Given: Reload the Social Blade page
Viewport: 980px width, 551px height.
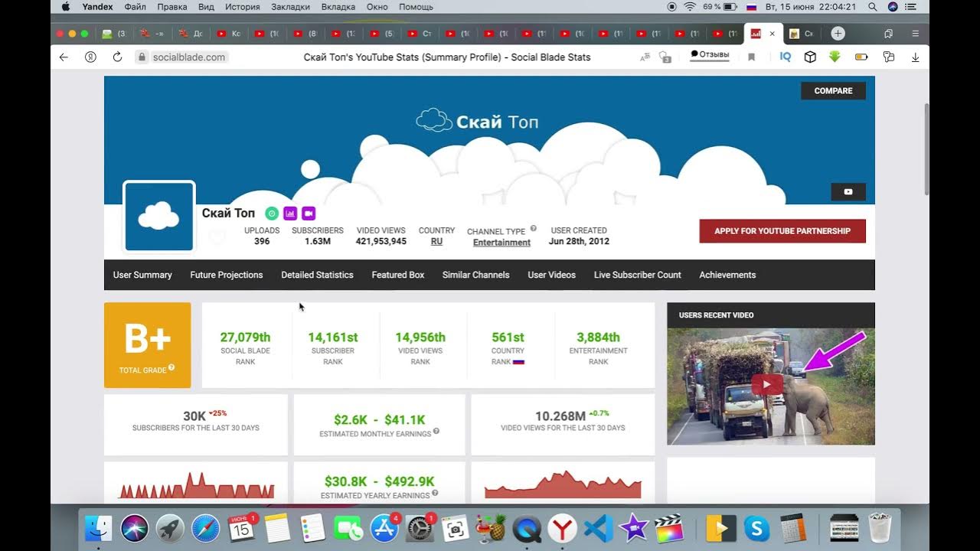Looking at the screenshot, I should click(117, 57).
